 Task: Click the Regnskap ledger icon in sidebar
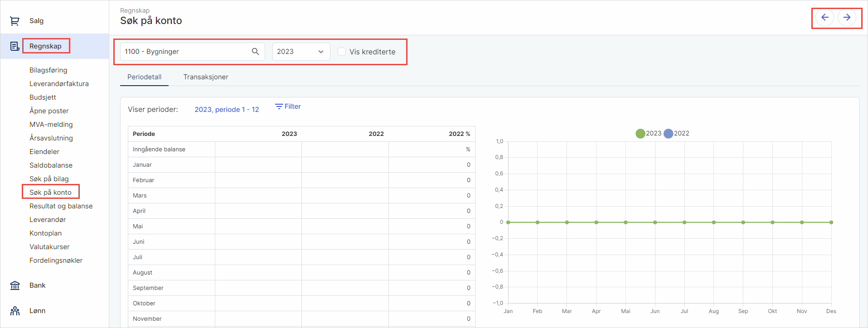click(x=15, y=46)
